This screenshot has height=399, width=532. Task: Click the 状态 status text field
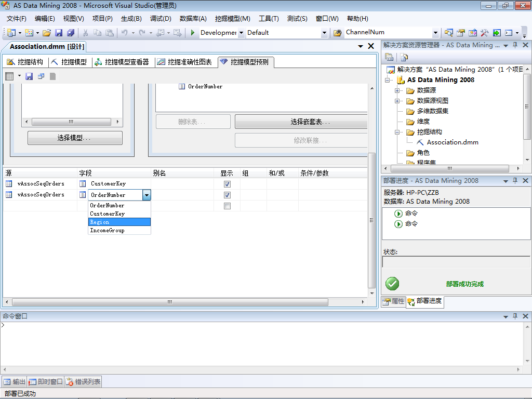(x=456, y=262)
